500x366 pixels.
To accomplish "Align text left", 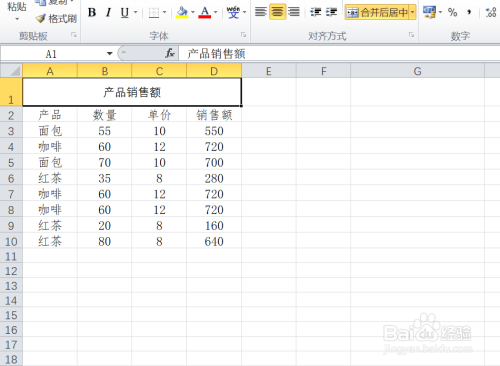I will [x=261, y=12].
